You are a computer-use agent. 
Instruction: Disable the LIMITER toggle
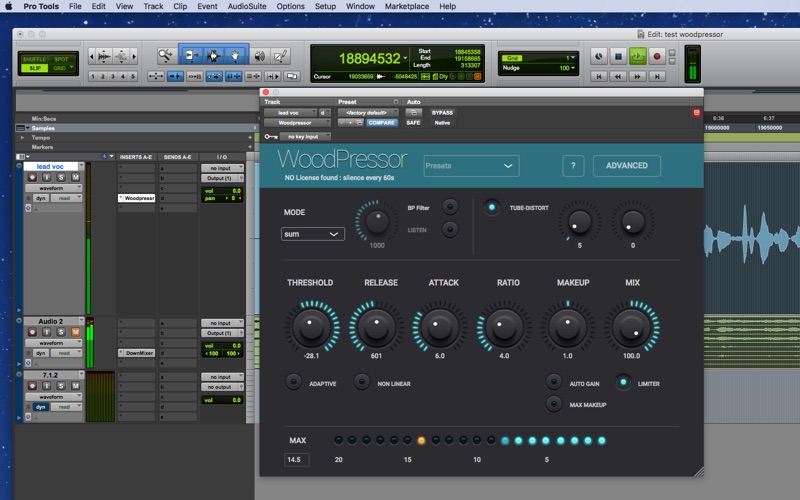tap(623, 382)
